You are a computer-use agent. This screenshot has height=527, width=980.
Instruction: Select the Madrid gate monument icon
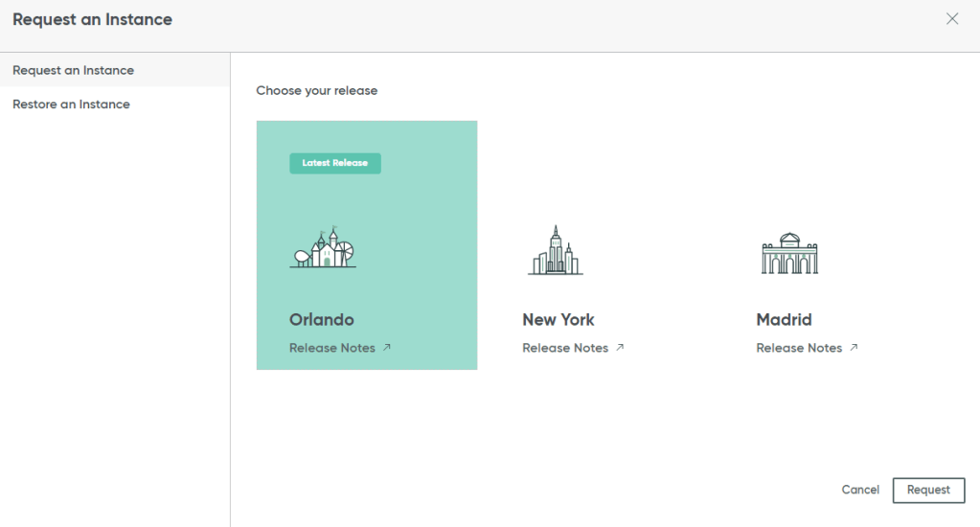[789, 254]
